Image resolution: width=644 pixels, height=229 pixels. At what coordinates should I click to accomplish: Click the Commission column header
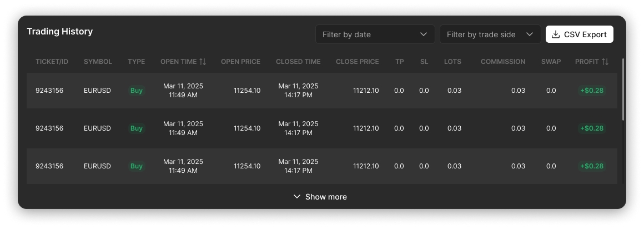pyautogui.click(x=502, y=62)
